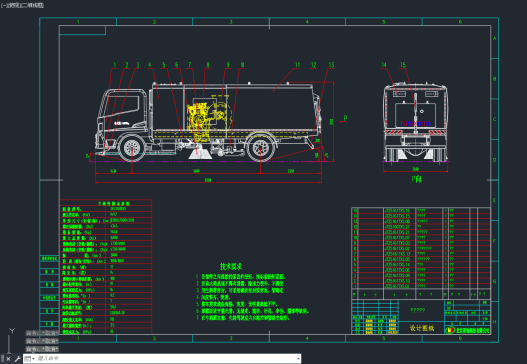The width and height of the screenshot is (527, 364).
Task: Select part callout number 14 on rear view
Action: coord(384,65)
